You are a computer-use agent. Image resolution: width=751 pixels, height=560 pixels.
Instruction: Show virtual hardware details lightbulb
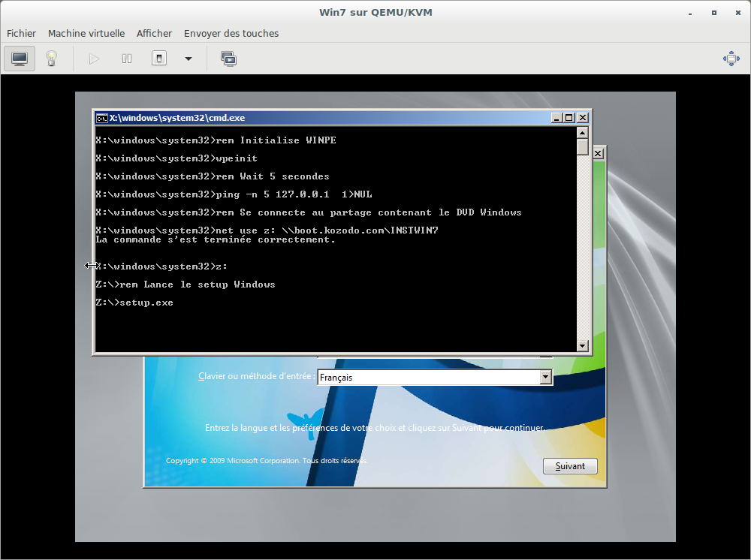point(51,59)
